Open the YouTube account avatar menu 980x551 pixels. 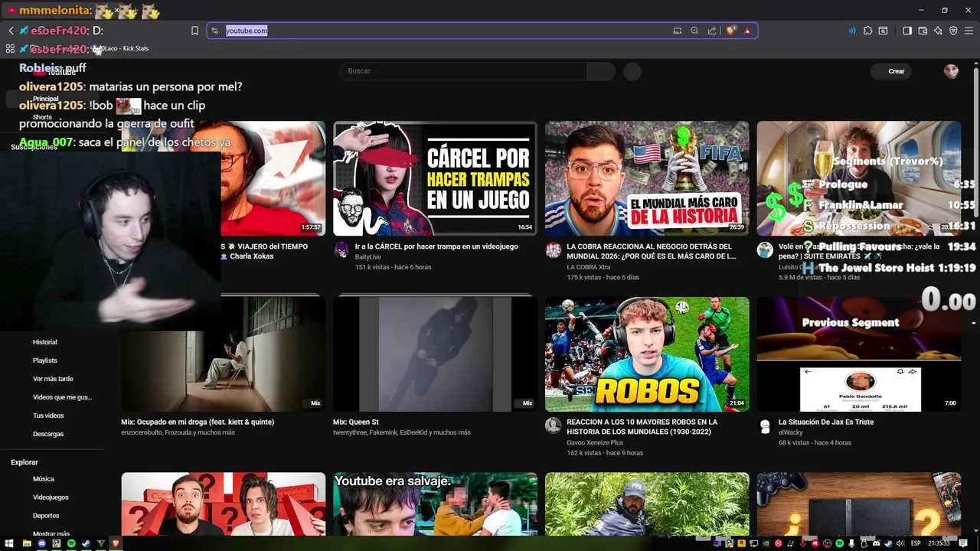pos(951,71)
